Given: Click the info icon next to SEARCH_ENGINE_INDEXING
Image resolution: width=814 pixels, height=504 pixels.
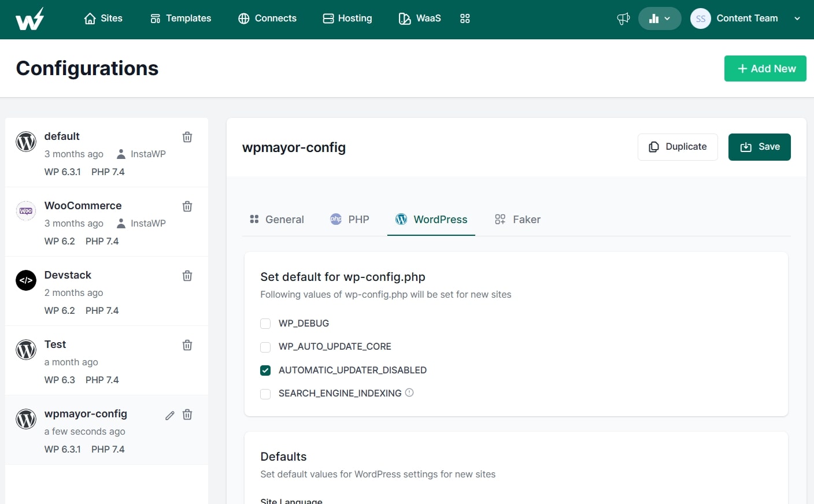Looking at the screenshot, I should pos(409,392).
